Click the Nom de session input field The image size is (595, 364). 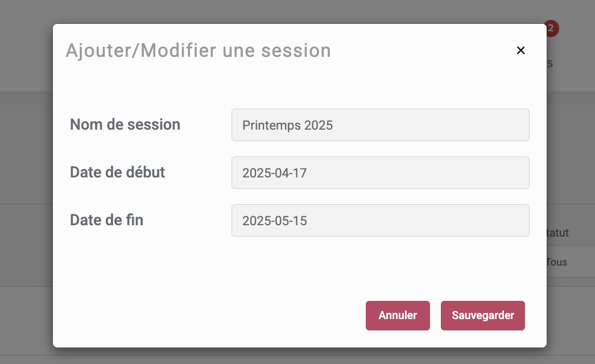[x=380, y=125]
